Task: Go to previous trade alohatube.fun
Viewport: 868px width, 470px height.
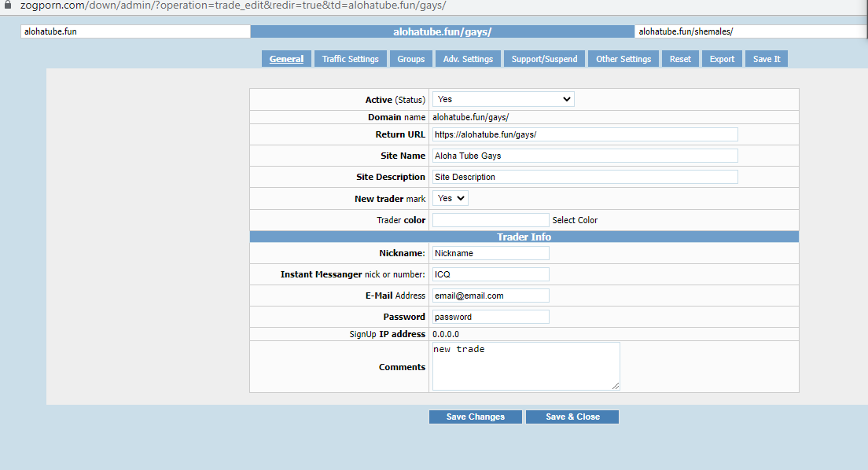Action: tap(135, 31)
